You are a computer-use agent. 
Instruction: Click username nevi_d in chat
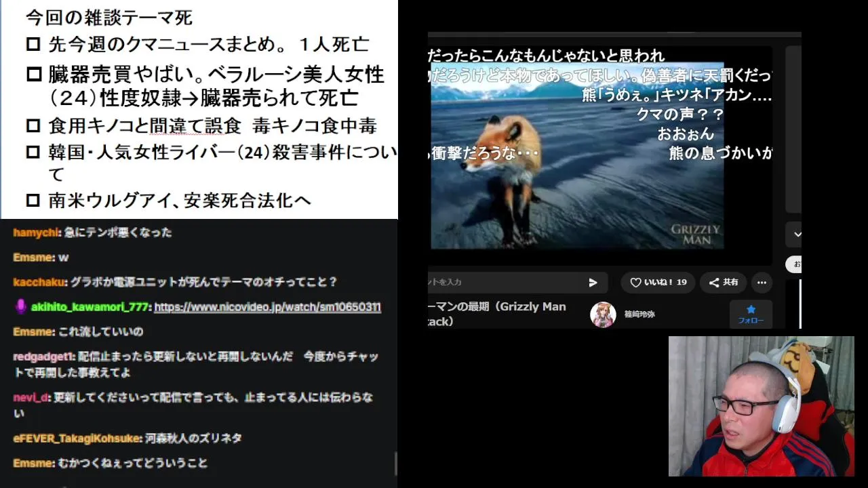(31, 398)
